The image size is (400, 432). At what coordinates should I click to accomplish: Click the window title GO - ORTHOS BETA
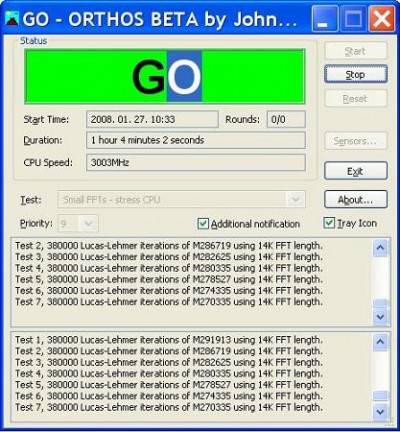[x=160, y=20]
